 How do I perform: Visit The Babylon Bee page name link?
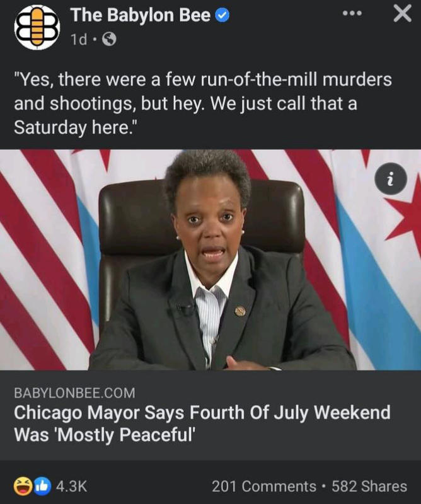[x=141, y=15]
